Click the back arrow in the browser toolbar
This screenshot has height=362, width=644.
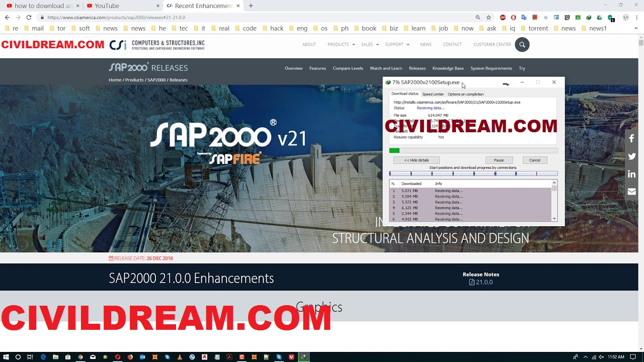8,16
